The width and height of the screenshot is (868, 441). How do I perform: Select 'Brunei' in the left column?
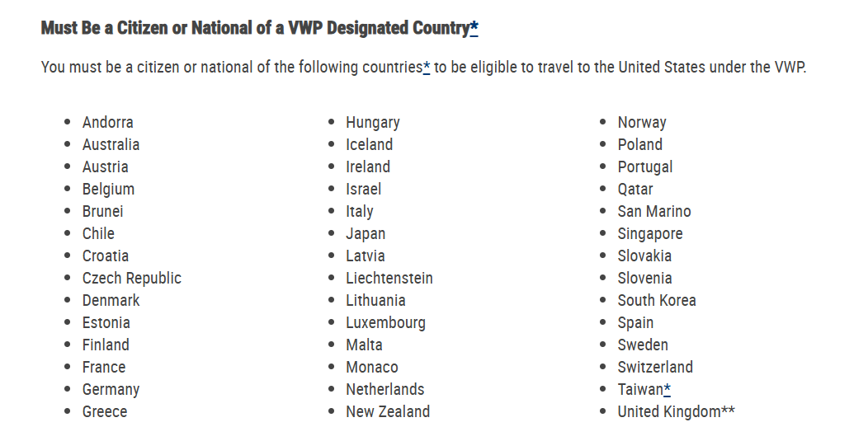coord(102,211)
